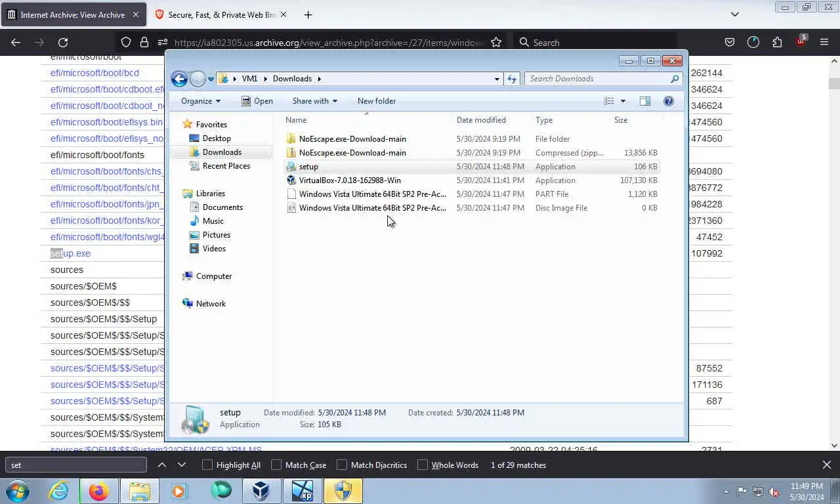Switch to the Secure, Fast, & Private Web Browser tab

pyautogui.click(x=221, y=14)
